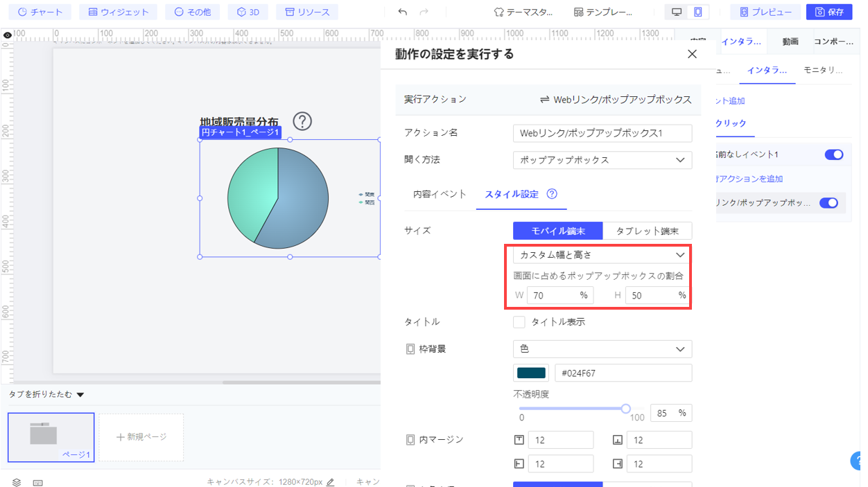Open the カスタム幅と高さ dropdown
Viewport: 868px width, 487px height.
602,255
